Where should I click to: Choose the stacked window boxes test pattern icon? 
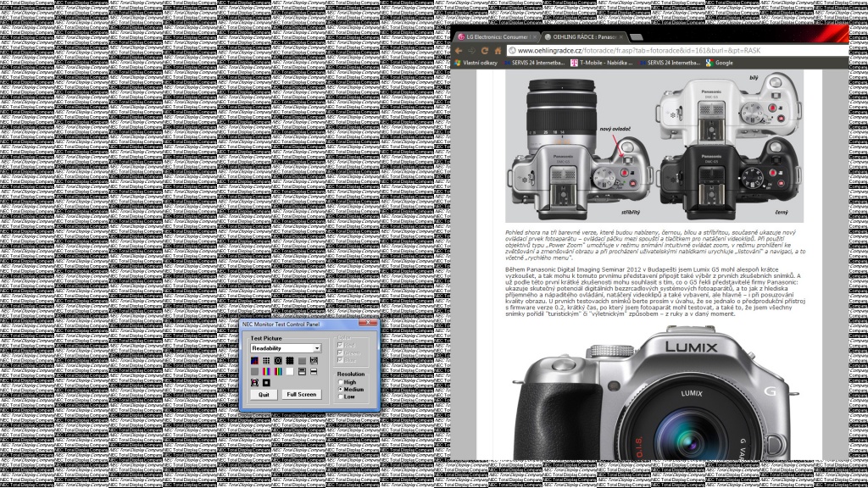pyautogui.click(x=302, y=372)
